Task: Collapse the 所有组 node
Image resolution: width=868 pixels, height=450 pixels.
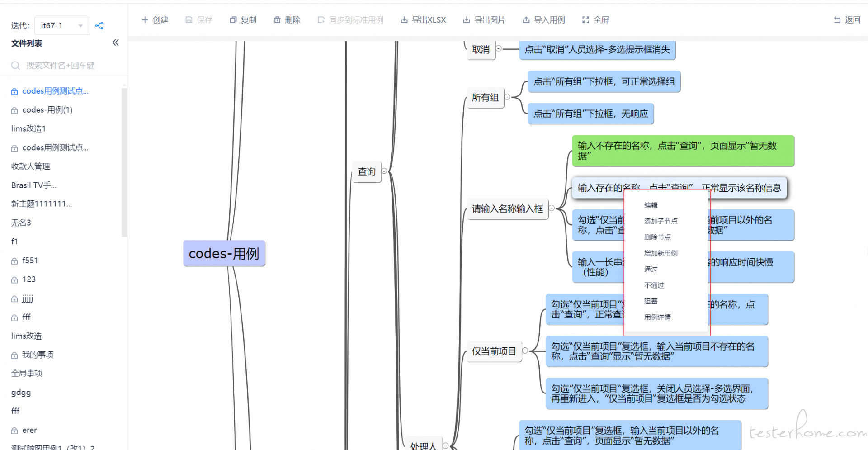Action: click(x=507, y=97)
